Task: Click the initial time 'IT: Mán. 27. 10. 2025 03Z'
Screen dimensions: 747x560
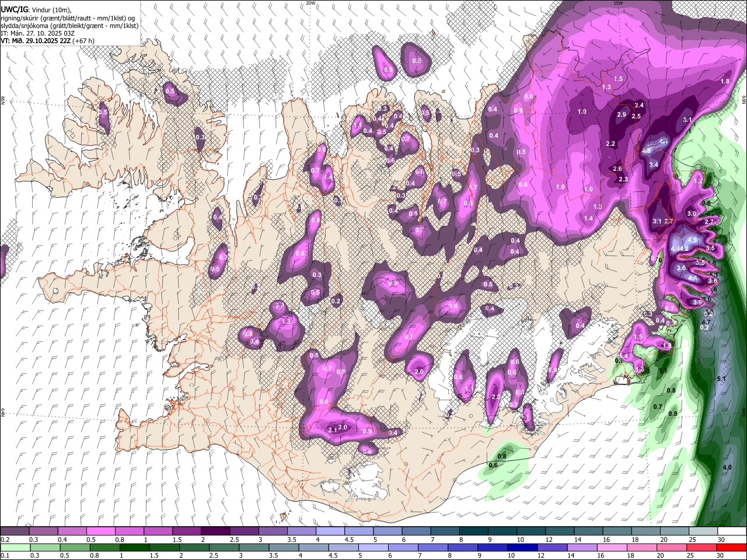Action: point(37,33)
